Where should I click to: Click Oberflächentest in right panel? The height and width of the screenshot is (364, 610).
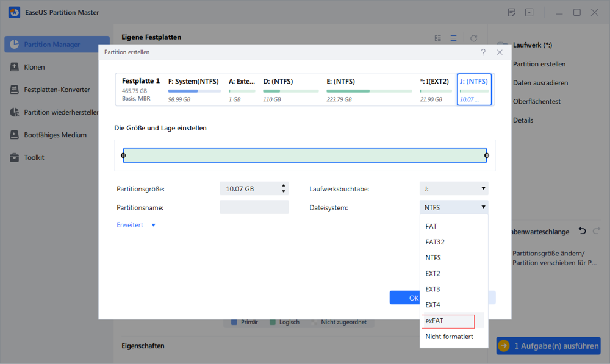pos(536,101)
